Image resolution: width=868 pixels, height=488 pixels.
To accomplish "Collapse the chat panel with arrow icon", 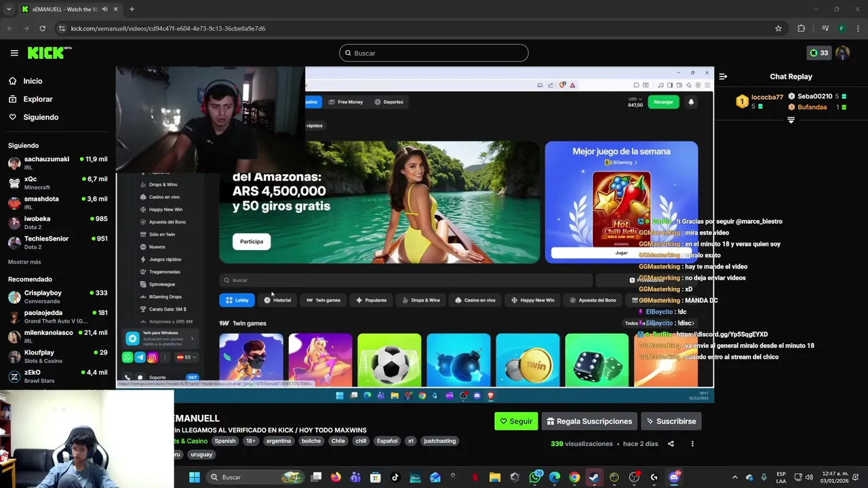I will (x=723, y=77).
